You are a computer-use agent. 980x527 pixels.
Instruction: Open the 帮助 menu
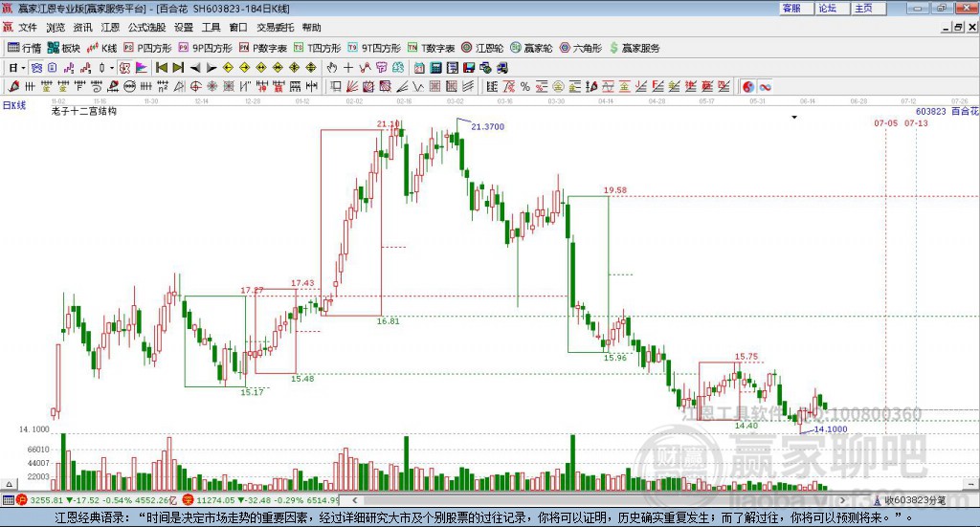[x=311, y=28]
